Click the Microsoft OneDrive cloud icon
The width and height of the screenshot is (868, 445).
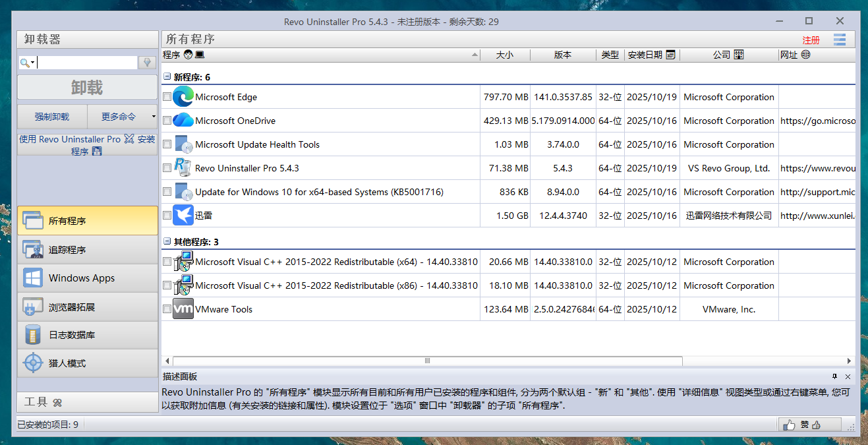(x=183, y=121)
